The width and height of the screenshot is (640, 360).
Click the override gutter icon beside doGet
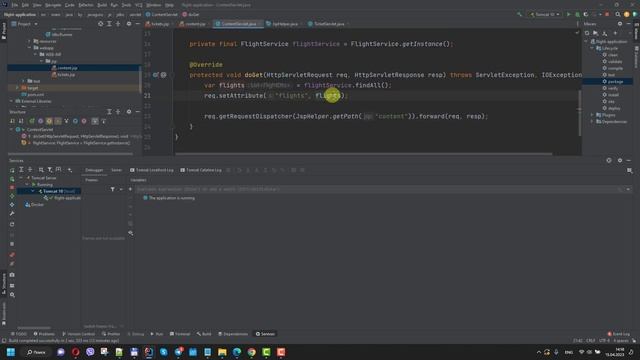[156, 75]
